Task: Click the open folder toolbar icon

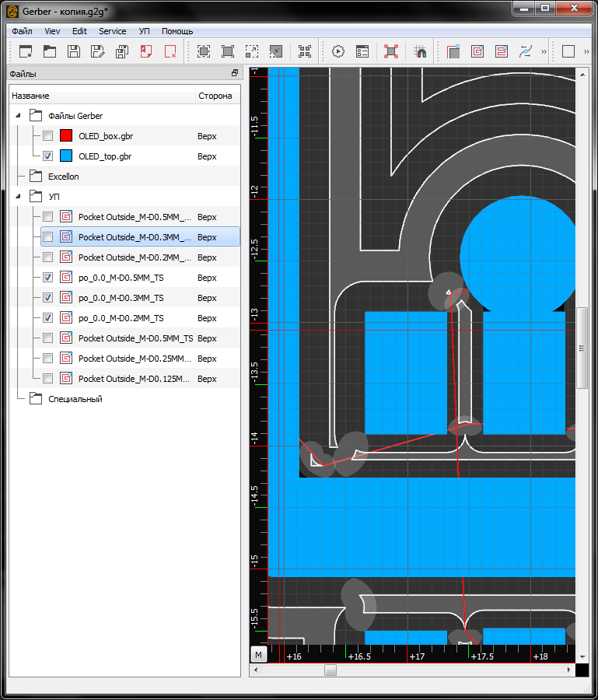Action: [50, 51]
